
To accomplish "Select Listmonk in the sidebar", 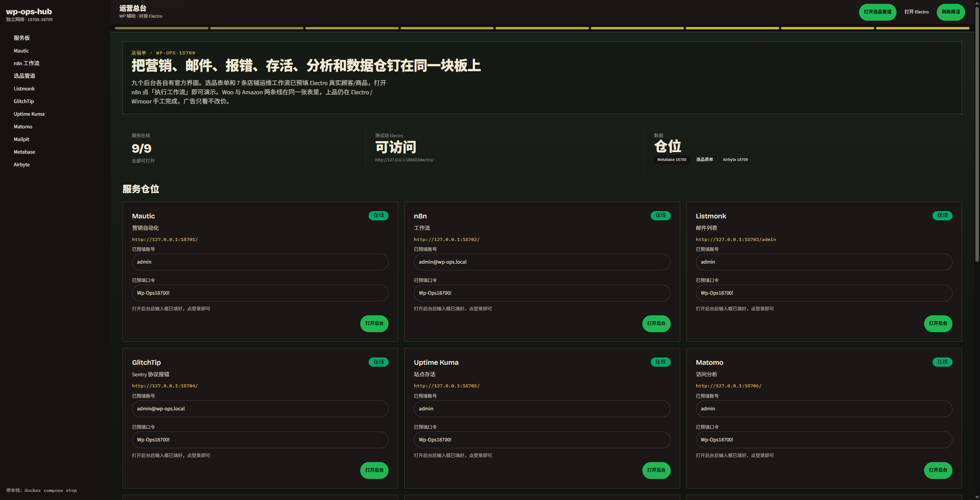I will pyautogui.click(x=24, y=89).
